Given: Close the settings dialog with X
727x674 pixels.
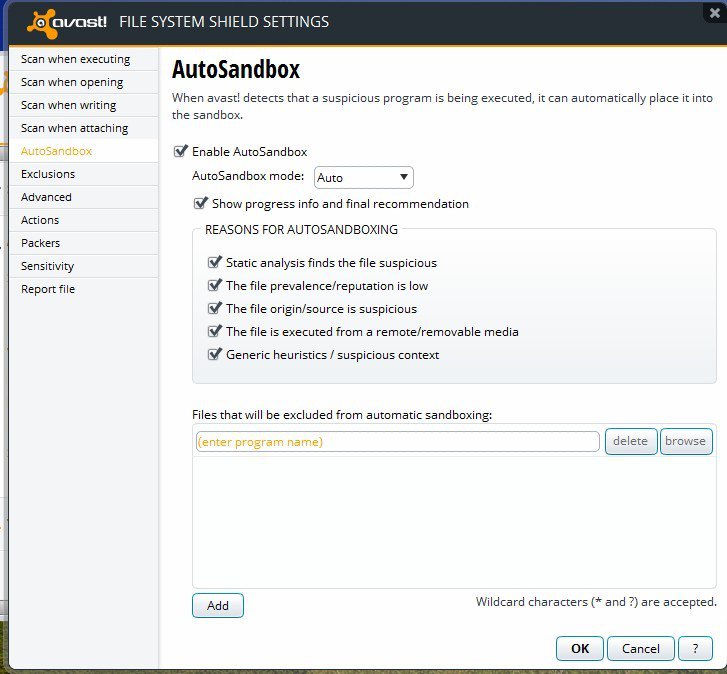Looking at the screenshot, I should [714, 13].
